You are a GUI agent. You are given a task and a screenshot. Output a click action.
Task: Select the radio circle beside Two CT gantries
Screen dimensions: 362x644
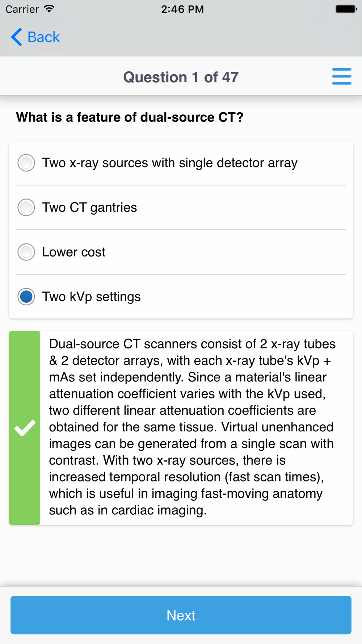pyautogui.click(x=26, y=207)
